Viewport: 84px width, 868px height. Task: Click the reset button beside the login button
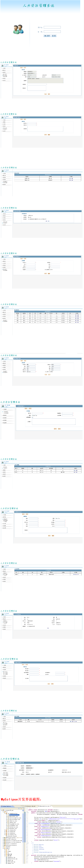point(54,36)
